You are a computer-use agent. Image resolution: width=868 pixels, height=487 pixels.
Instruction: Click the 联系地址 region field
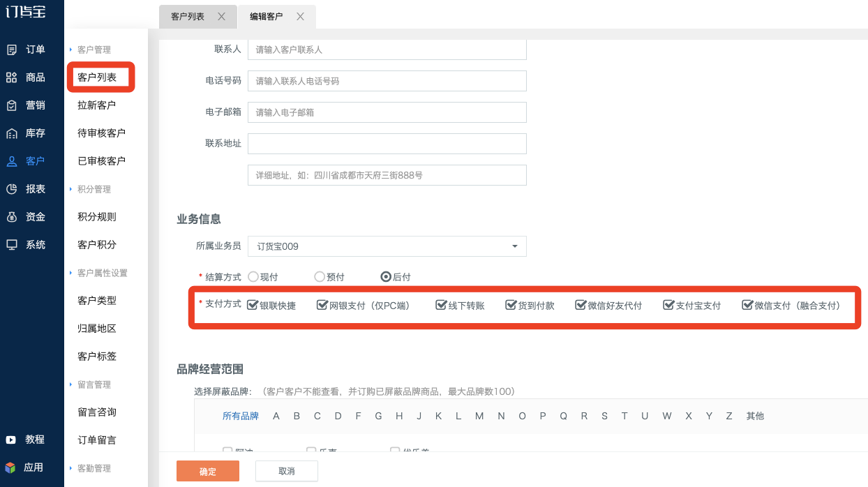pyautogui.click(x=387, y=144)
